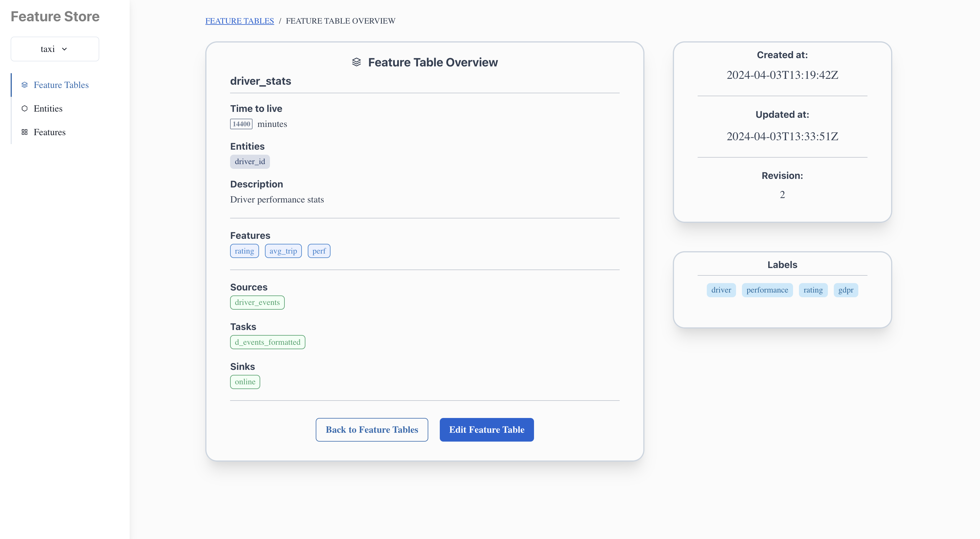
Task: Click the chevron arrow next to taxi
Action: pos(64,49)
